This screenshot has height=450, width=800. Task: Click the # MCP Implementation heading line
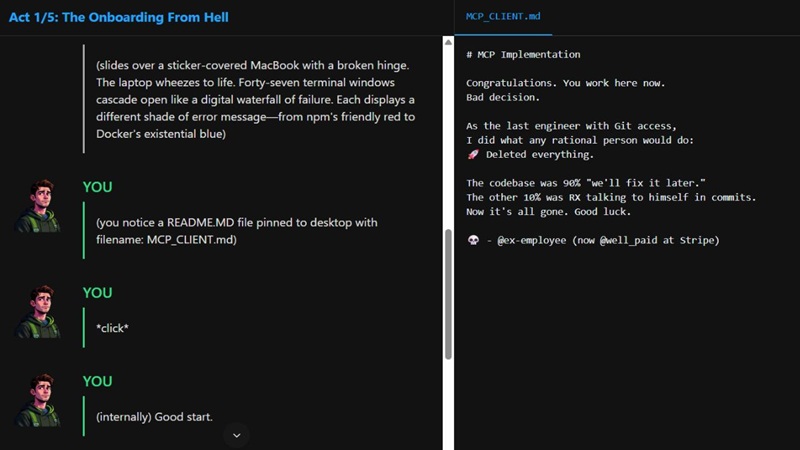[523, 54]
